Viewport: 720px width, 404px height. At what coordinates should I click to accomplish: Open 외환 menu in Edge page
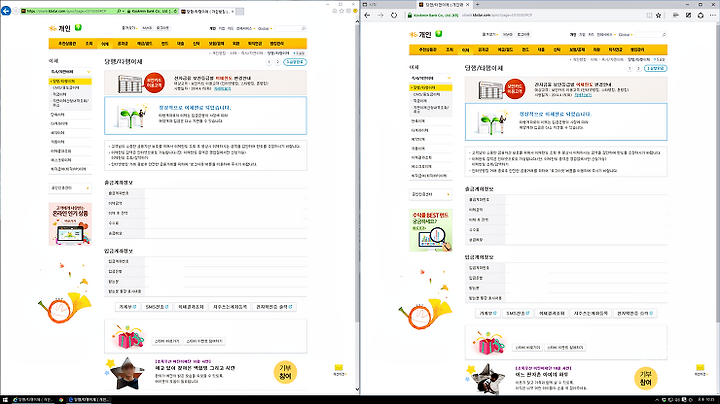[x=596, y=50]
